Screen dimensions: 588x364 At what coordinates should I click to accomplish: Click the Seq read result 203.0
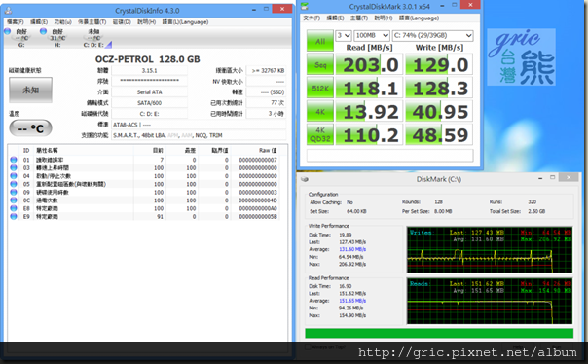(x=369, y=65)
